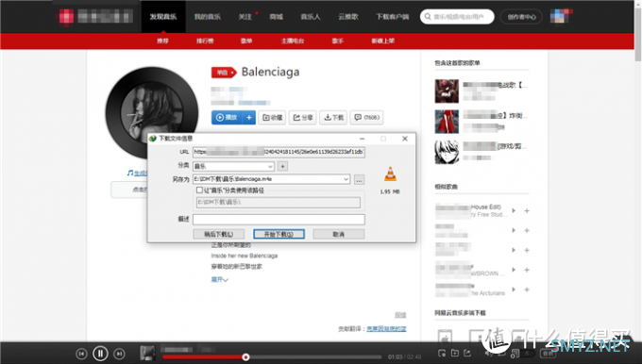Add the House Edit) similar song to the queue
Screen dimensions: 642x364
[527, 211]
